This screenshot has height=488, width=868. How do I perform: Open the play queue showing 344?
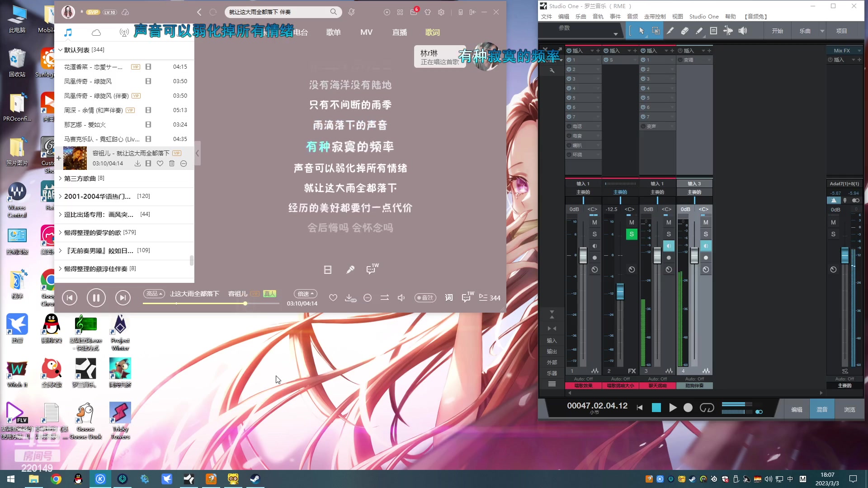click(490, 298)
